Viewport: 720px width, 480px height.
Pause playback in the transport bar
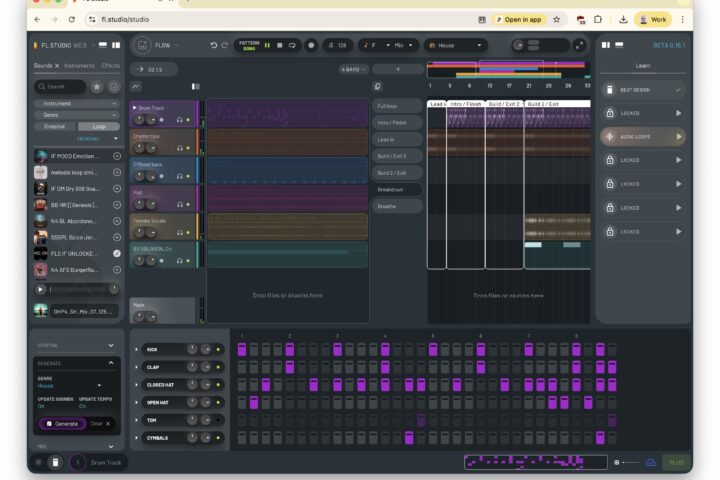click(x=267, y=45)
